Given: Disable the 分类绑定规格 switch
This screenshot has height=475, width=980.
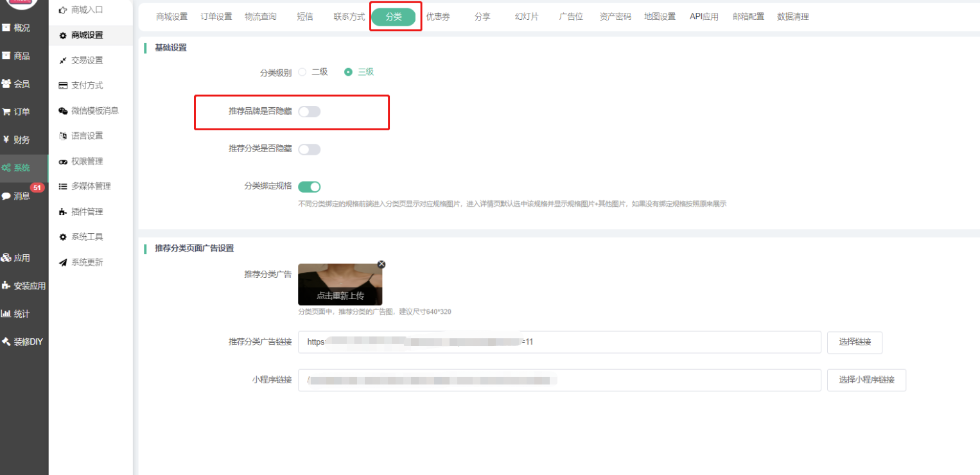Looking at the screenshot, I should pos(309,187).
